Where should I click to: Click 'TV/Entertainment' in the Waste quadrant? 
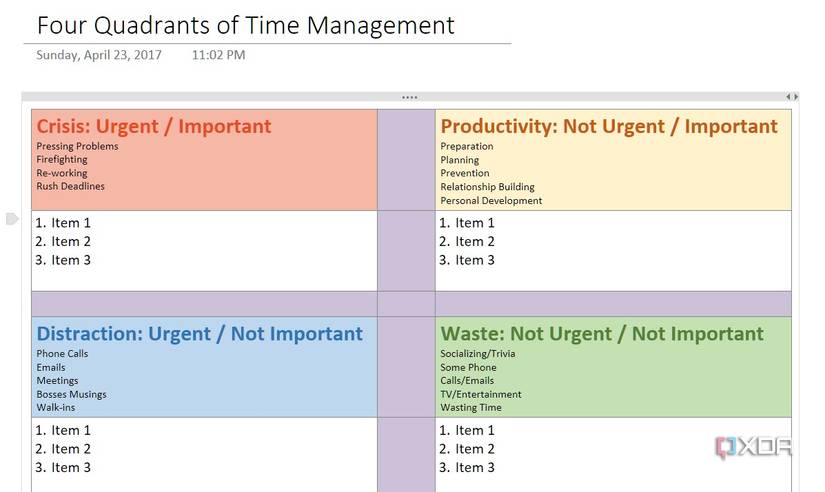pos(480,394)
